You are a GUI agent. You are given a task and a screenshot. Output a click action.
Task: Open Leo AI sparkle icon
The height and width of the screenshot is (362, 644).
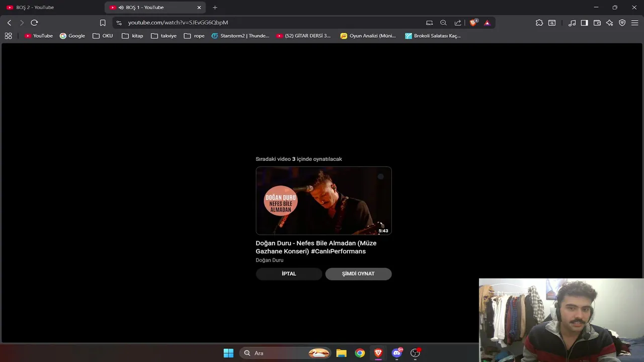point(609,23)
